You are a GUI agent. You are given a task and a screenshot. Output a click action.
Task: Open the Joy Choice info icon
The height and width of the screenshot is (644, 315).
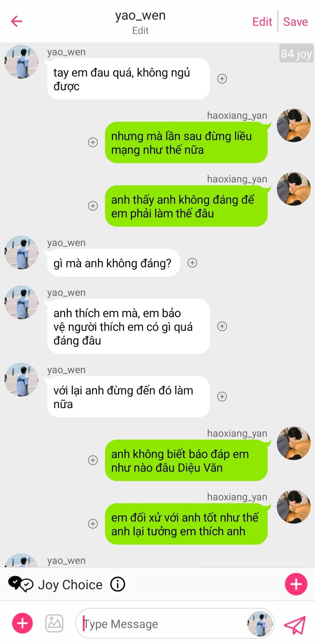click(118, 584)
